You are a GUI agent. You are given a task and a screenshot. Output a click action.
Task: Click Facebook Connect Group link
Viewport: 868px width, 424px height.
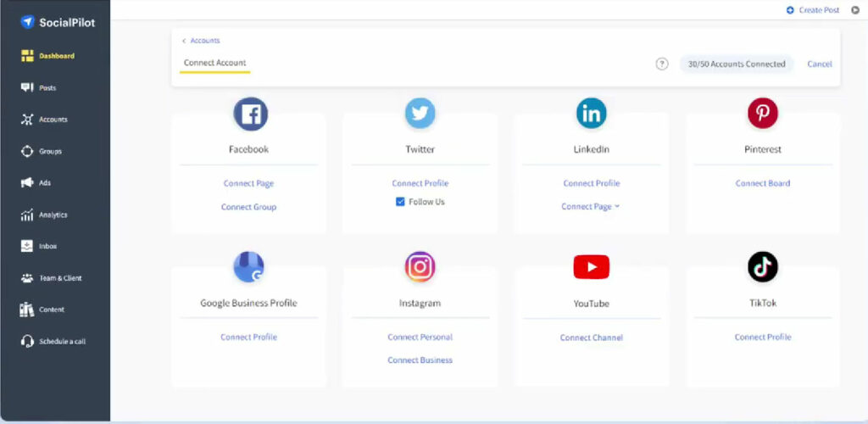tap(248, 207)
